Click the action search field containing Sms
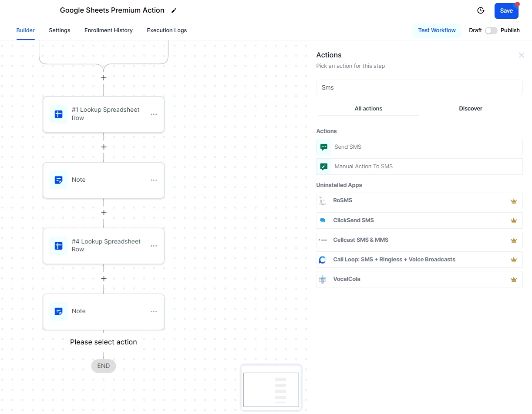 point(419,87)
